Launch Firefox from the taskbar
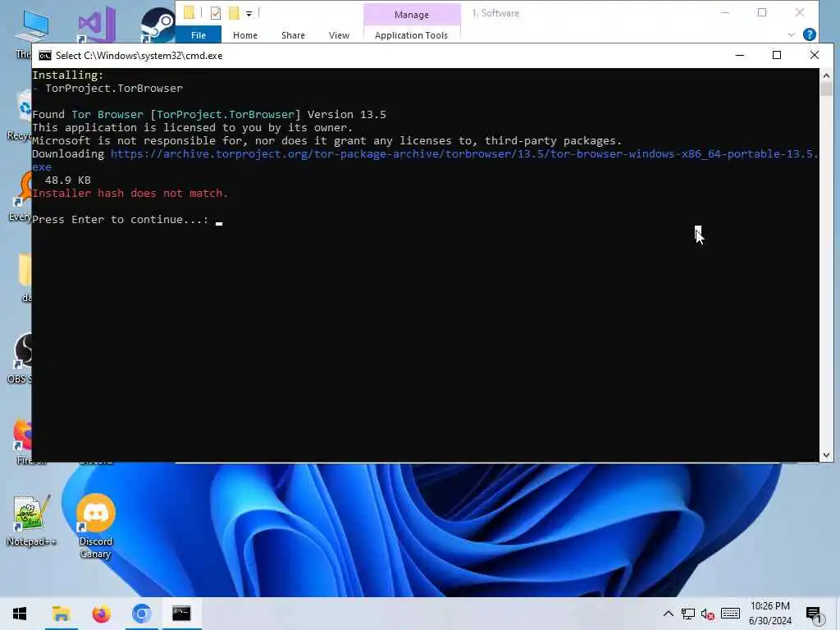 tap(101, 614)
